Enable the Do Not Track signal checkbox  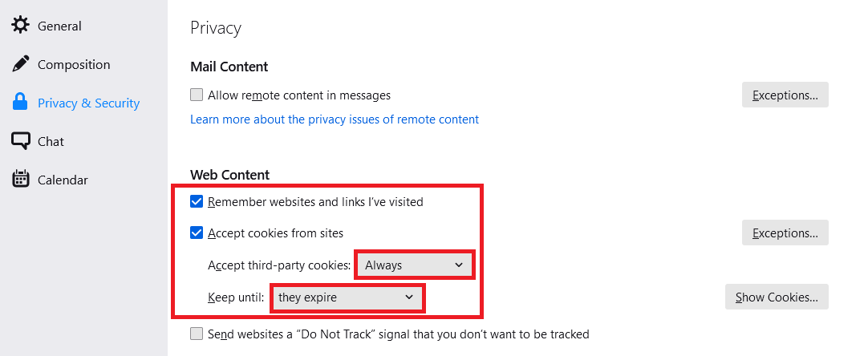[x=197, y=334]
